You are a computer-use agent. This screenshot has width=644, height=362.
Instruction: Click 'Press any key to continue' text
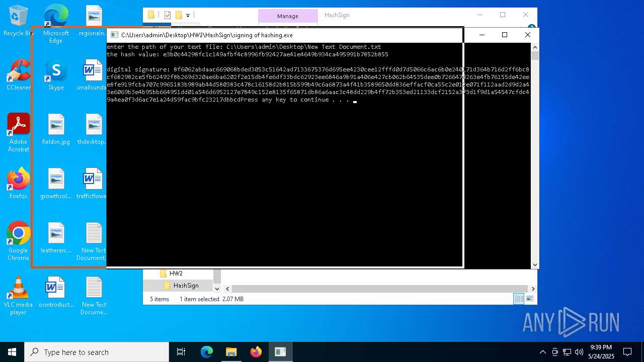(295, 100)
